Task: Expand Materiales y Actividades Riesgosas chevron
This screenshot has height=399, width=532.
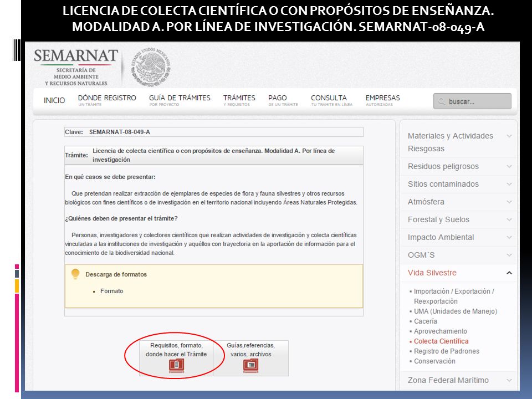Action: click(x=509, y=136)
